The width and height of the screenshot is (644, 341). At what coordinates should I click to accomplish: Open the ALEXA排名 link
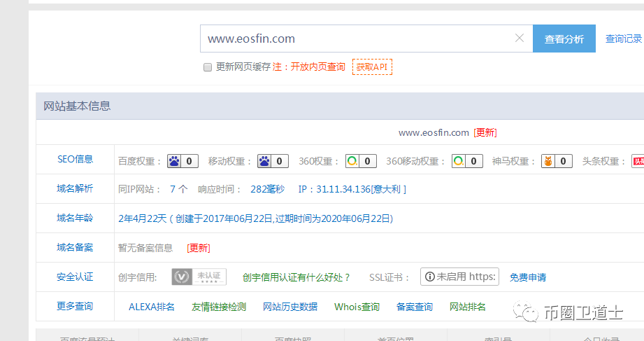152,307
